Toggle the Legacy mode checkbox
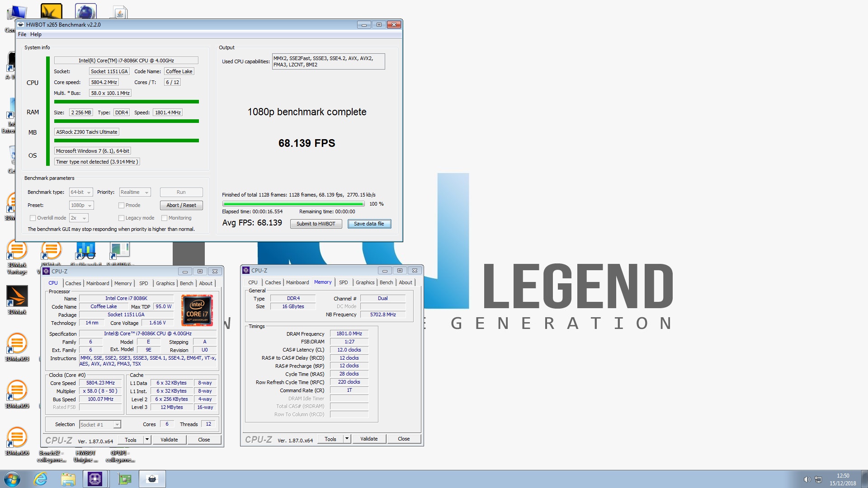The width and height of the screenshot is (868, 488). pos(121,218)
